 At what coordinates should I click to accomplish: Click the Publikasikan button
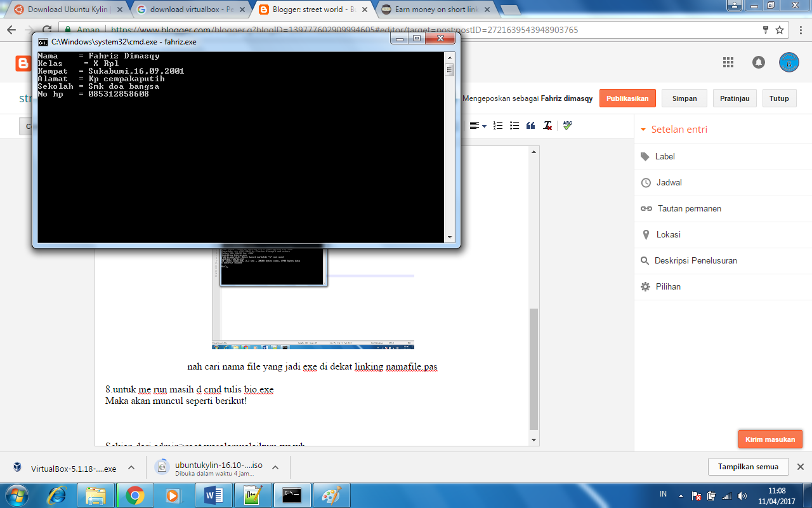[x=627, y=98]
